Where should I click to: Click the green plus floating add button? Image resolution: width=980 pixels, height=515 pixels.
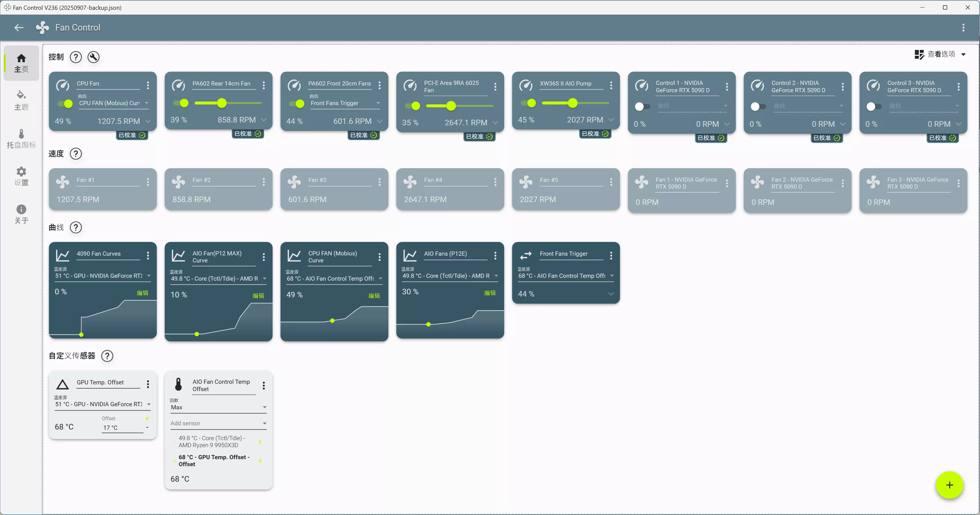[x=949, y=485]
